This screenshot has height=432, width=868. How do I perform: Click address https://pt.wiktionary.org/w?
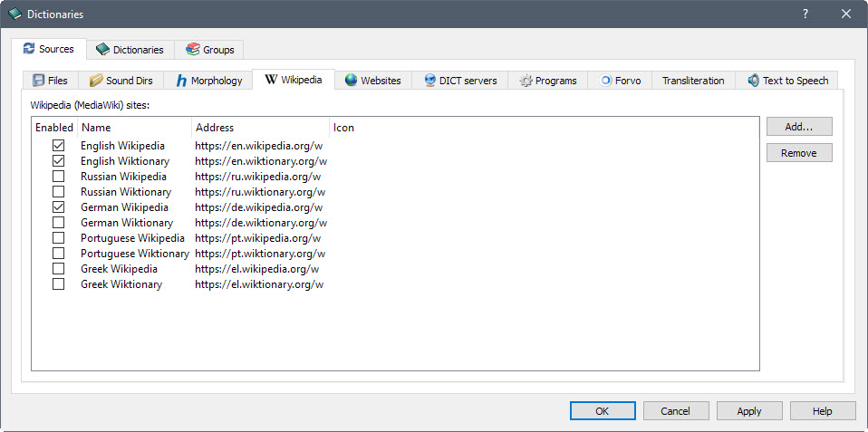coord(260,254)
